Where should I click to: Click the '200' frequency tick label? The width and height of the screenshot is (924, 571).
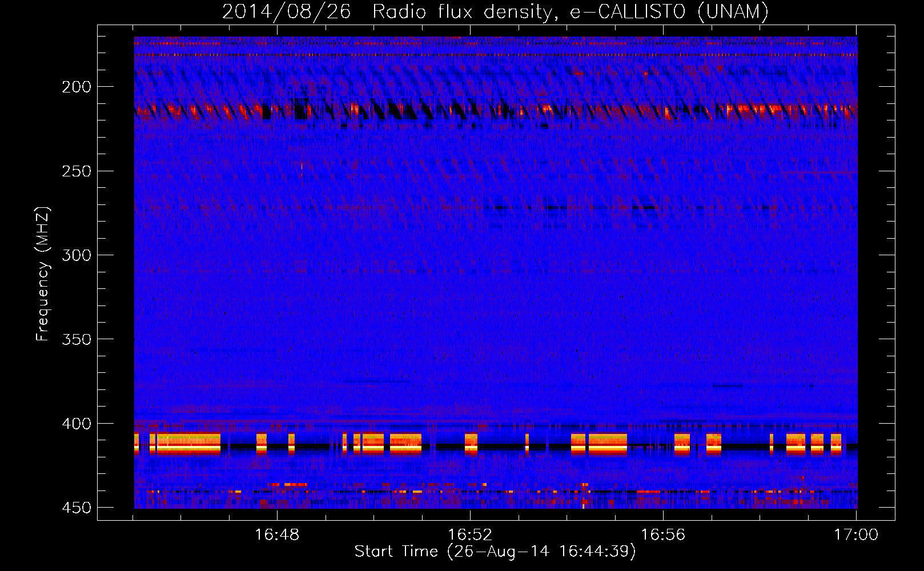(x=77, y=87)
